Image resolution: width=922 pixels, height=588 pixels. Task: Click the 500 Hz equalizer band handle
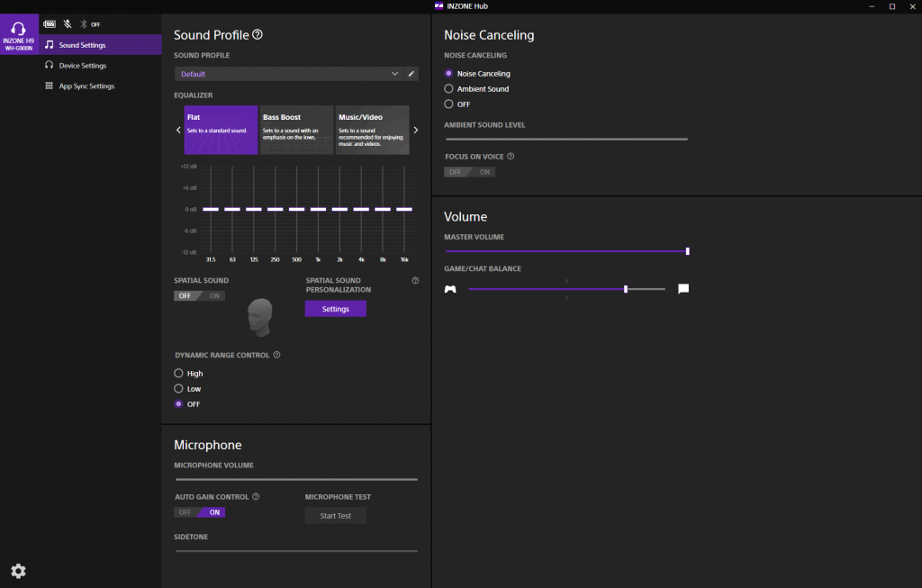pos(297,209)
